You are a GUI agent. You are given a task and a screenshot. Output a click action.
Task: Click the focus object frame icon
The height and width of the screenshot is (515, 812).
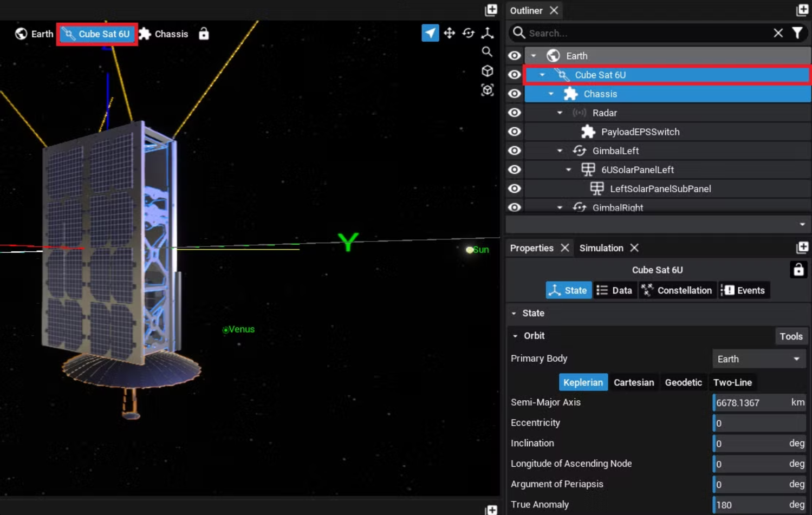[x=487, y=90]
